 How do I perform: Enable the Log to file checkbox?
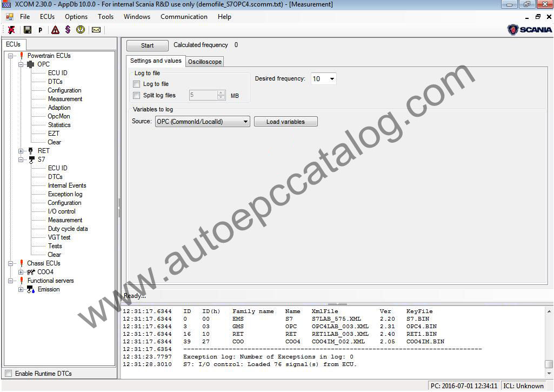[x=137, y=84]
